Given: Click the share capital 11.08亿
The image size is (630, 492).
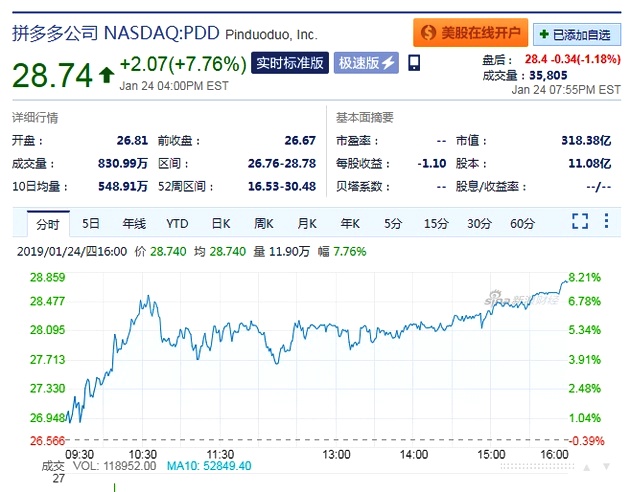Looking at the screenshot, I should (x=589, y=163).
